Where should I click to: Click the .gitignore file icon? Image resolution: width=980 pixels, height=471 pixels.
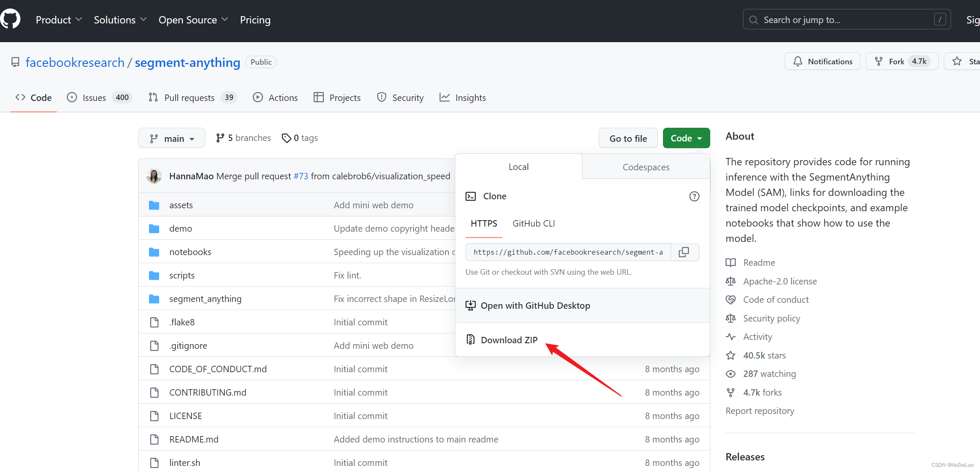tap(154, 346)
